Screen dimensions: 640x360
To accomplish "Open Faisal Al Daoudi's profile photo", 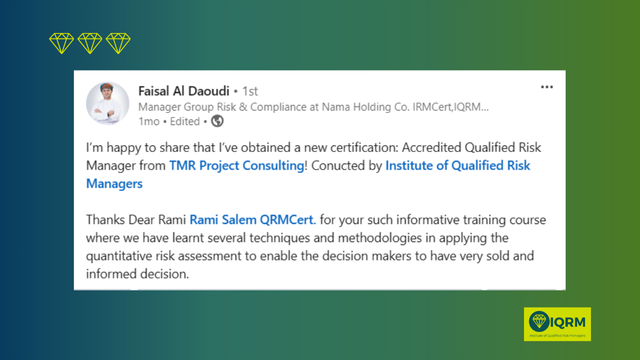I will [x=107, y=103].
